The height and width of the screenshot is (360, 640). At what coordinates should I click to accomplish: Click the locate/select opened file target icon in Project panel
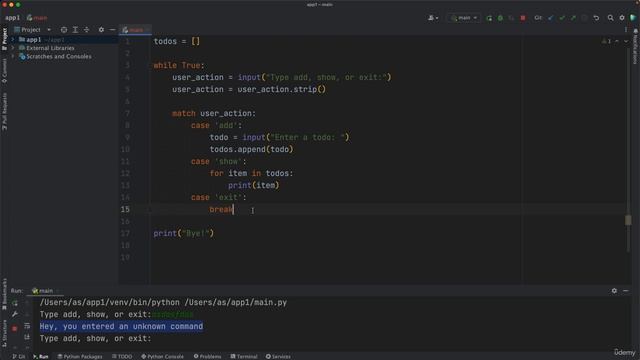tap(64, 30)
